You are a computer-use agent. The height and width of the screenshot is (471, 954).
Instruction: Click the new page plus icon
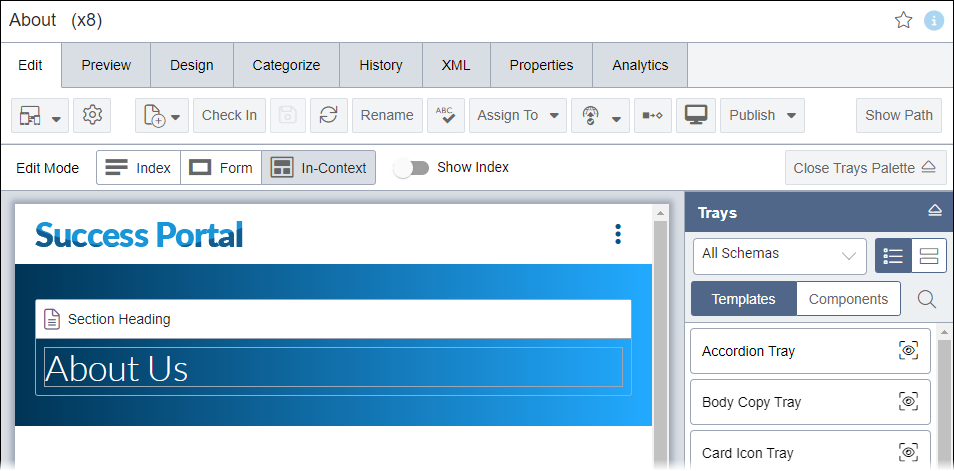pyautogui.click(x=155, y=116)
